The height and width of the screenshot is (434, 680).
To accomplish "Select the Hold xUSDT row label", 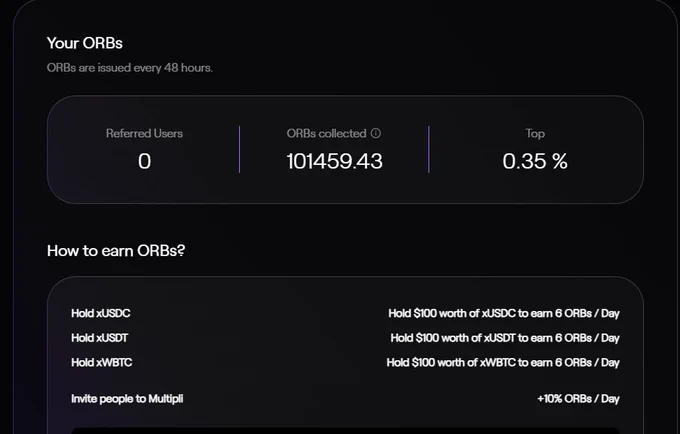I will tap(100, 338).
